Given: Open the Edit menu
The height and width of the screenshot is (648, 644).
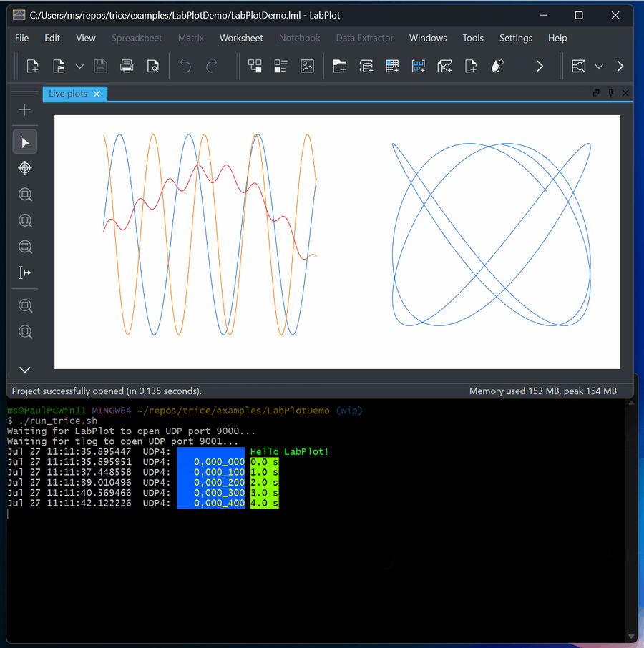Looking at the screenshot, I should [x=52, y=38].
